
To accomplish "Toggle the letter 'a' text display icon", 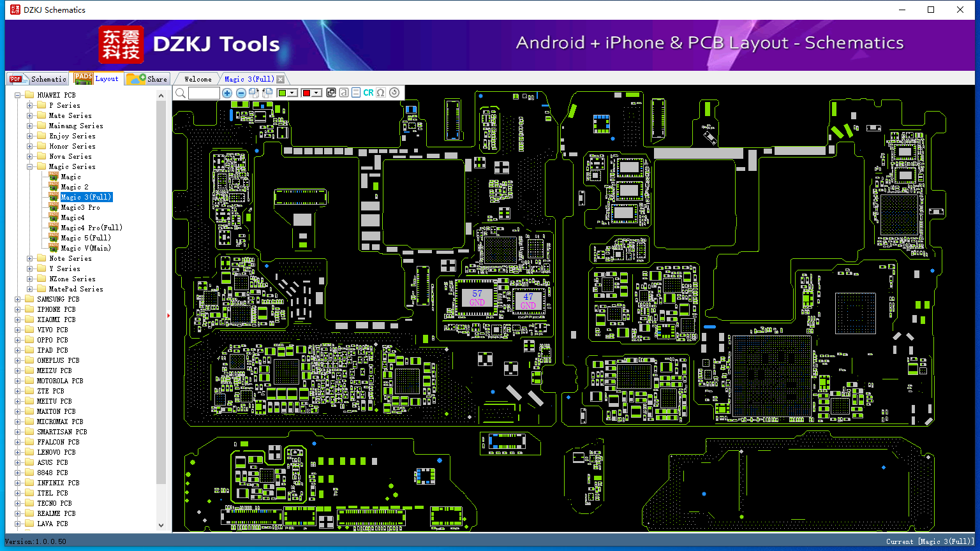I will click(x=344, y=93).
